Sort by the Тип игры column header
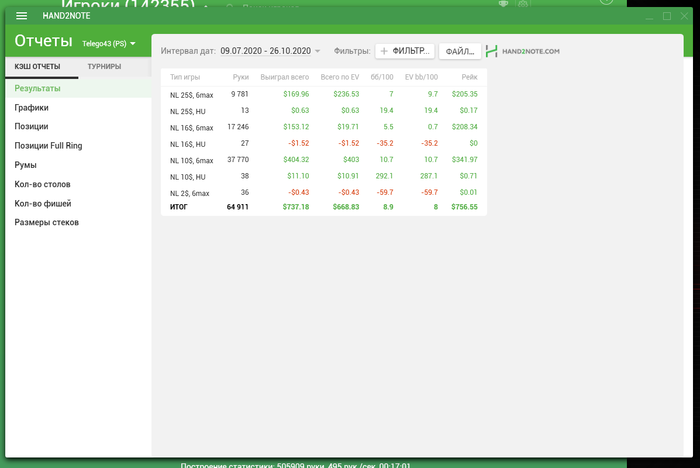700x468 pixels. click(x=185, y=77)
